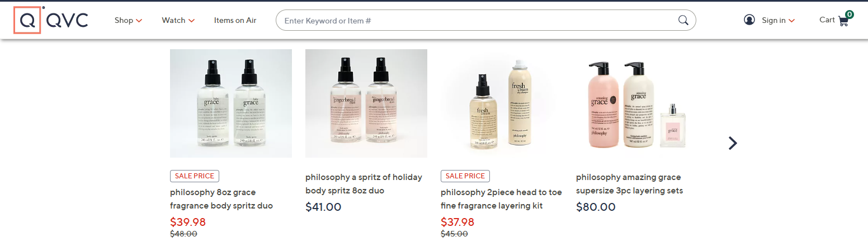This screenshot has width=868, height=246.
Task: Click the QVC logo
Action: click(51, 20)
